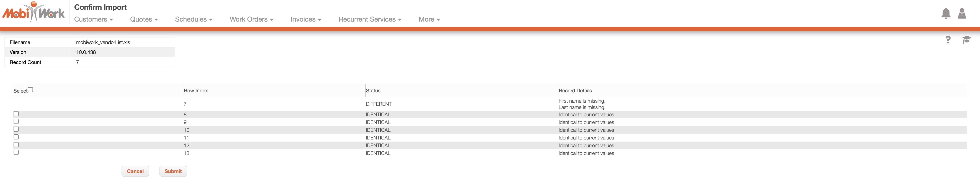This screenshot has height=188, width=980.
Task: Click the Status column header
Action: [373, 90]
